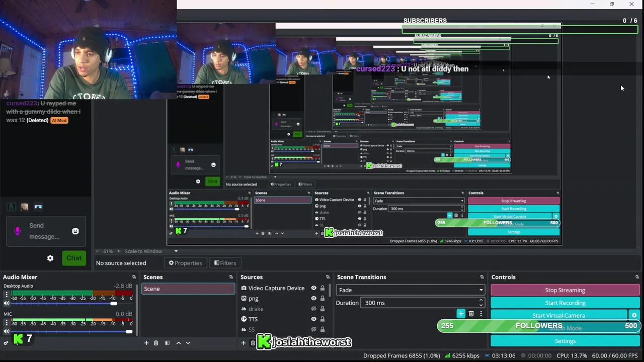Delete selected scene with trash icon
This screenshot has height=362, width=644.
click(156, 343)
